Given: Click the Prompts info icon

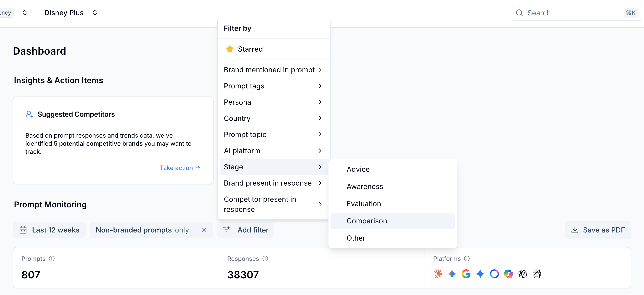Looking at the screenshot, I should pyautogui.click(x=52, y=259).
